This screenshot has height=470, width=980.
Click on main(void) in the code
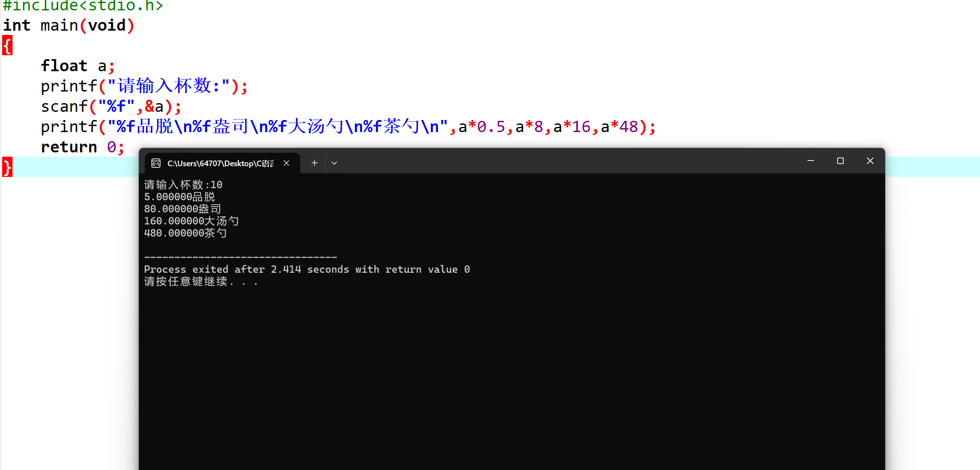87,25
